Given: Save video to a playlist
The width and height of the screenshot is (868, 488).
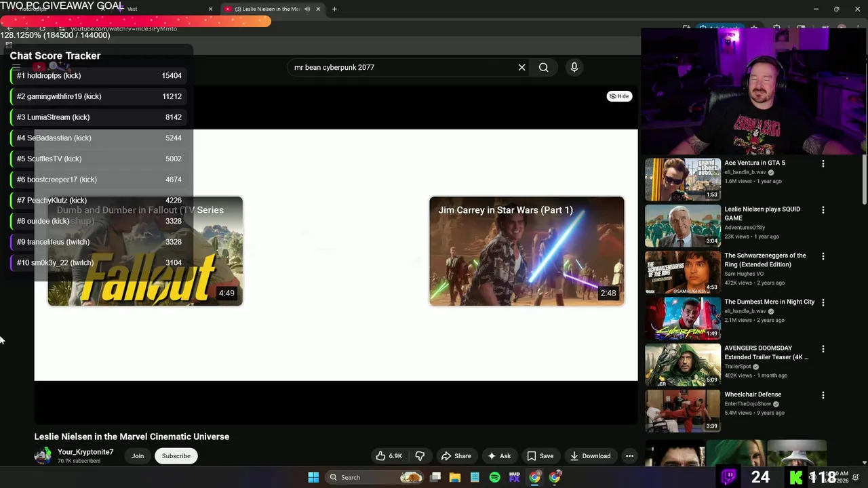Looking at the screenshot, I should 540,456.
